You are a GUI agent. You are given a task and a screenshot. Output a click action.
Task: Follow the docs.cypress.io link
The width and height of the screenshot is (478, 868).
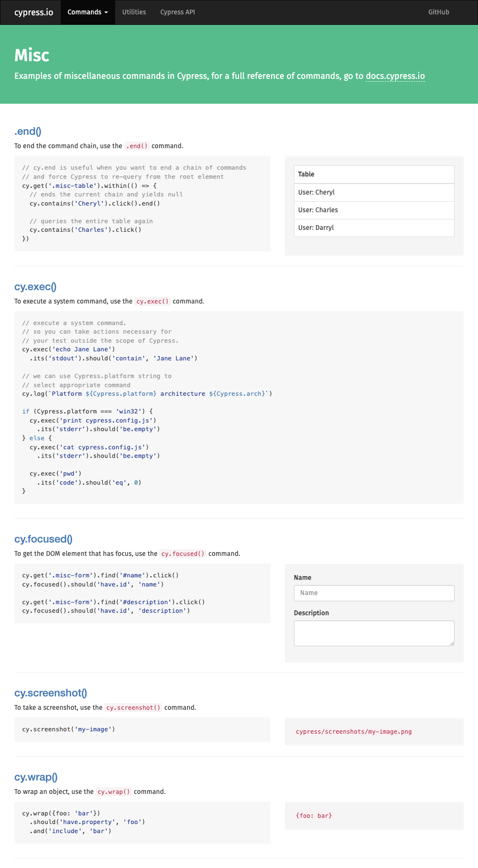(395, 76)
